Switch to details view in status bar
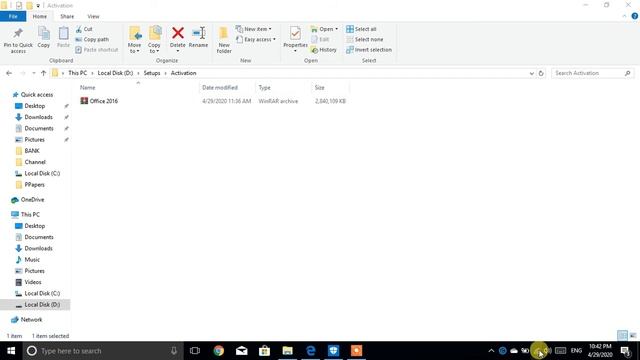 622,336
